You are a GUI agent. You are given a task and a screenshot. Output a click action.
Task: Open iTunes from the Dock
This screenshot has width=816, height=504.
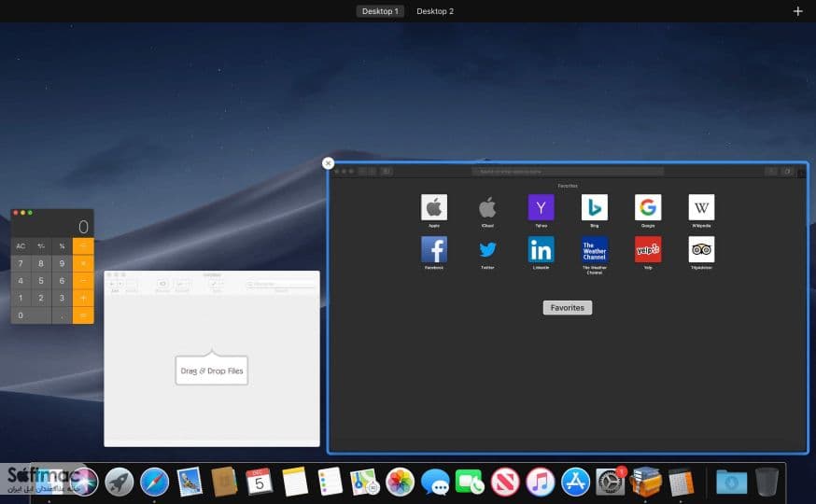541,482
